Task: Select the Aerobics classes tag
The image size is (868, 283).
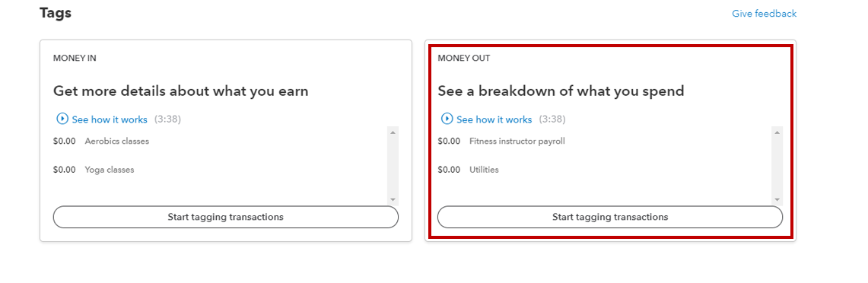Action: [x=117, y=141]
